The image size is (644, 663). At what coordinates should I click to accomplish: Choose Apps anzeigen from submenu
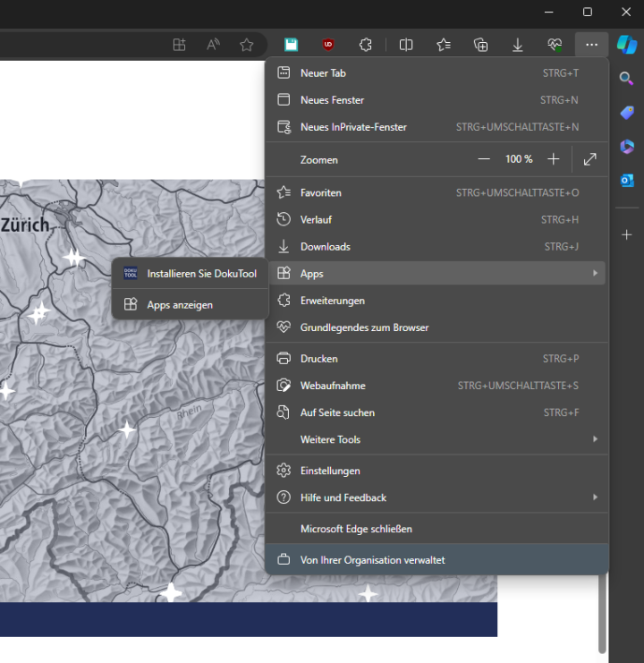(180, 305)
